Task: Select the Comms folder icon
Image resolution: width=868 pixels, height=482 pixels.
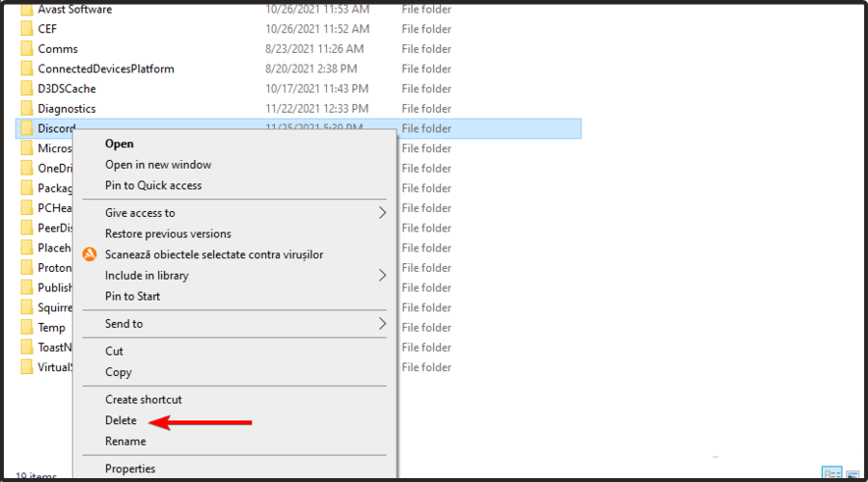Action: 27,49
